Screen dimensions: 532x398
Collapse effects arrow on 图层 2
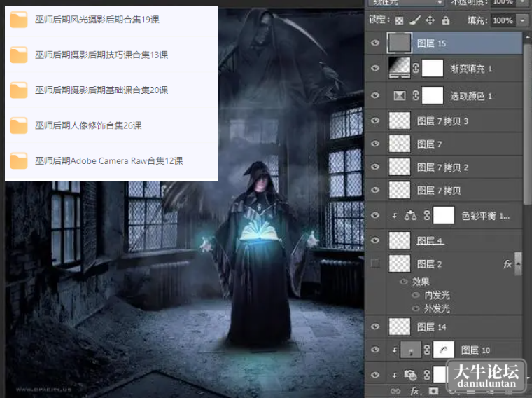click(x=519, y=263)
